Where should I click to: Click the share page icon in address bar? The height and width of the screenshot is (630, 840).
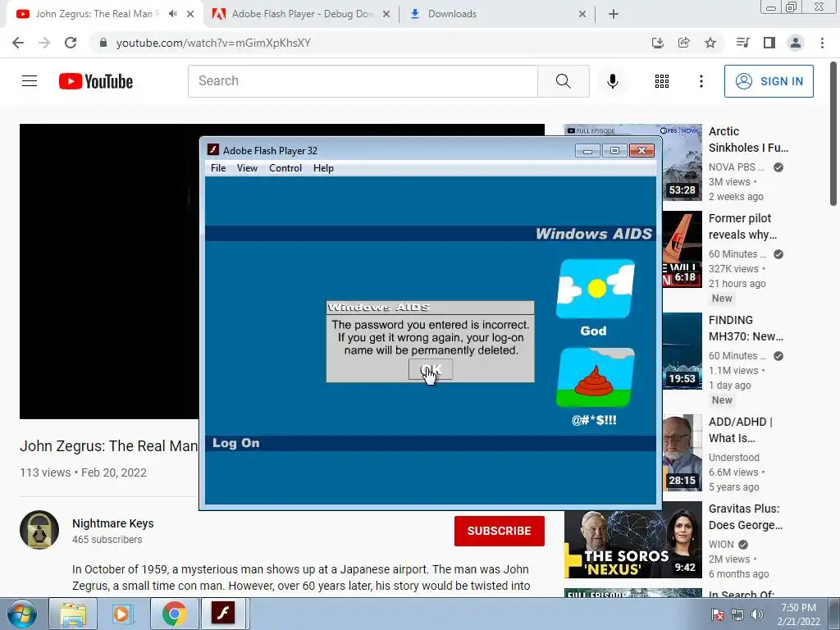pyautogui.click(x=683, y=43)
